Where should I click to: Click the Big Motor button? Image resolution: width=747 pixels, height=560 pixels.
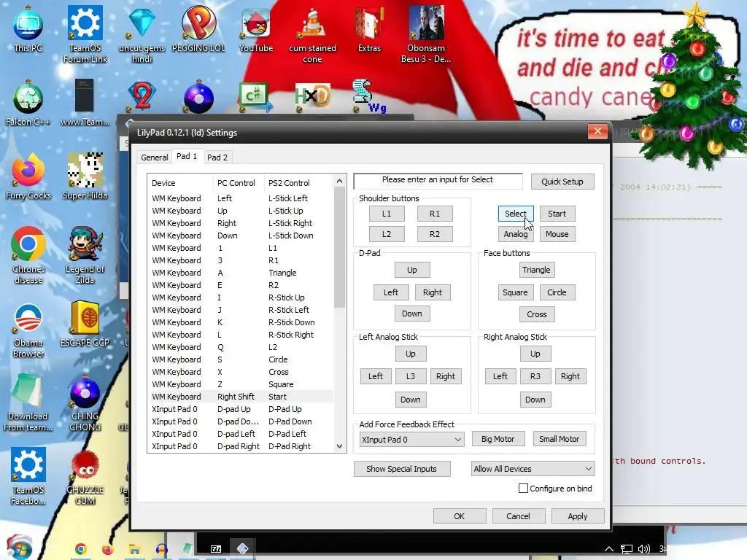[498, 439]
